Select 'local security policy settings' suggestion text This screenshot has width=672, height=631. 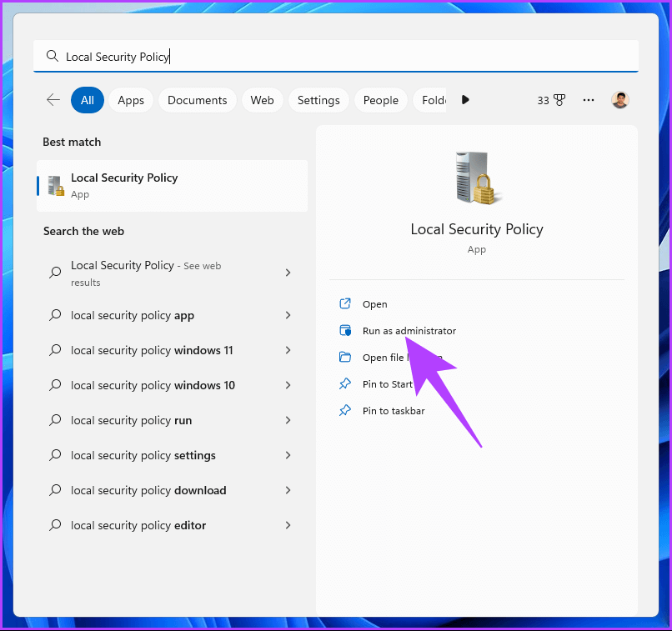tap(143, 455)
